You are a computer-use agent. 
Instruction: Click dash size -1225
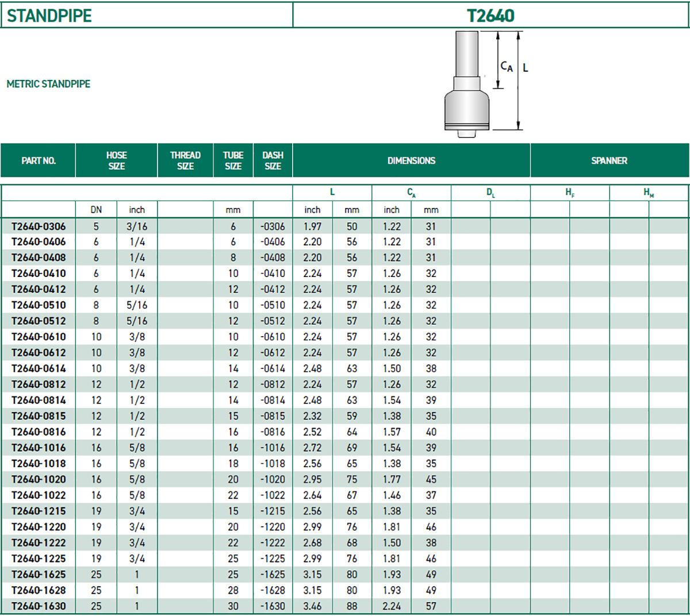tap(273, 558)
